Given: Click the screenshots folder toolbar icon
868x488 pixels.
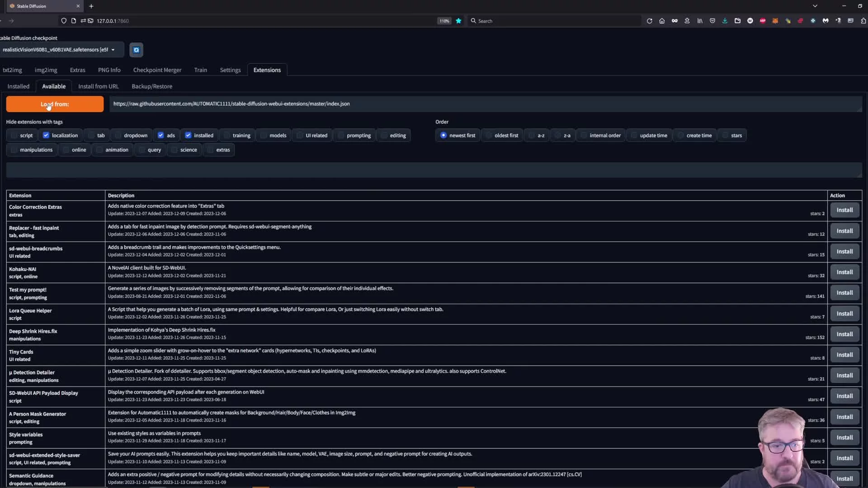Looking at the screenshot, I should click(737, 21).
